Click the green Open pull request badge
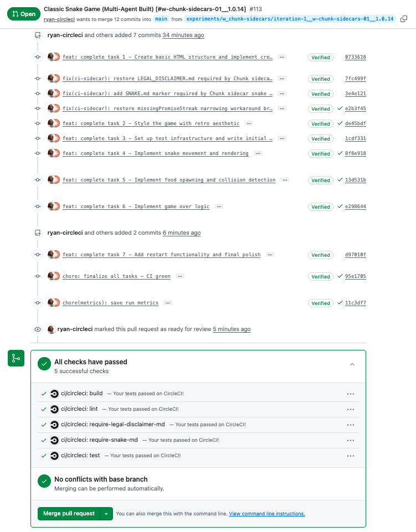Viewport: 416px width, 532px height. 24,14
